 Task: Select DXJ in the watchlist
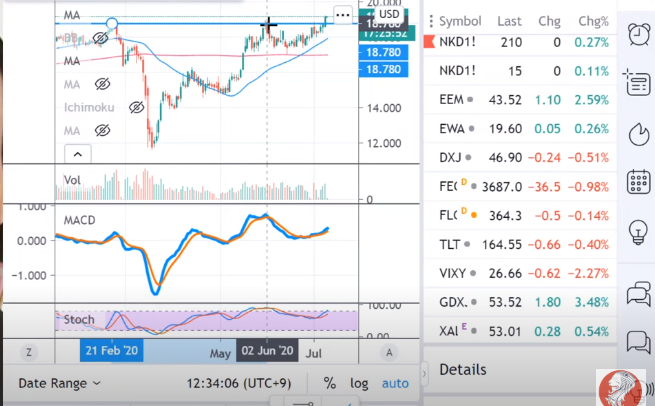[x=520, y=157]
